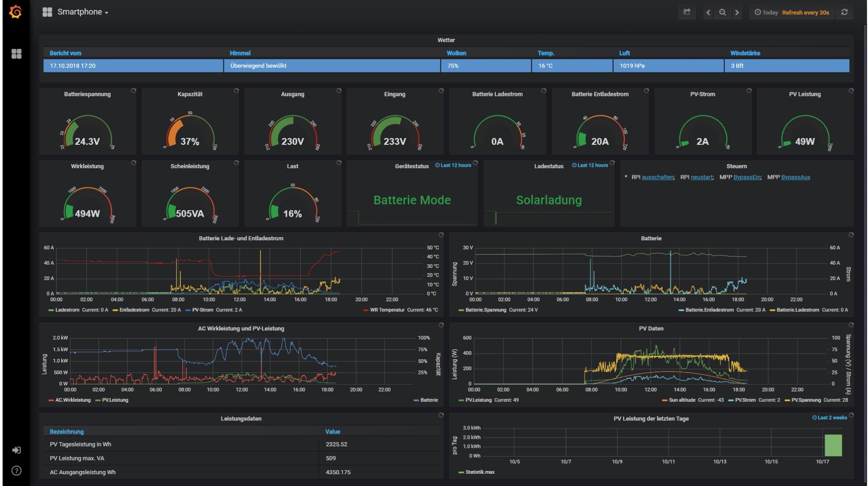The image size is (868, 486).
Task: Sort Leistungsdaten by Value column header
Action: pyautogui.click(x=332, y=432)
